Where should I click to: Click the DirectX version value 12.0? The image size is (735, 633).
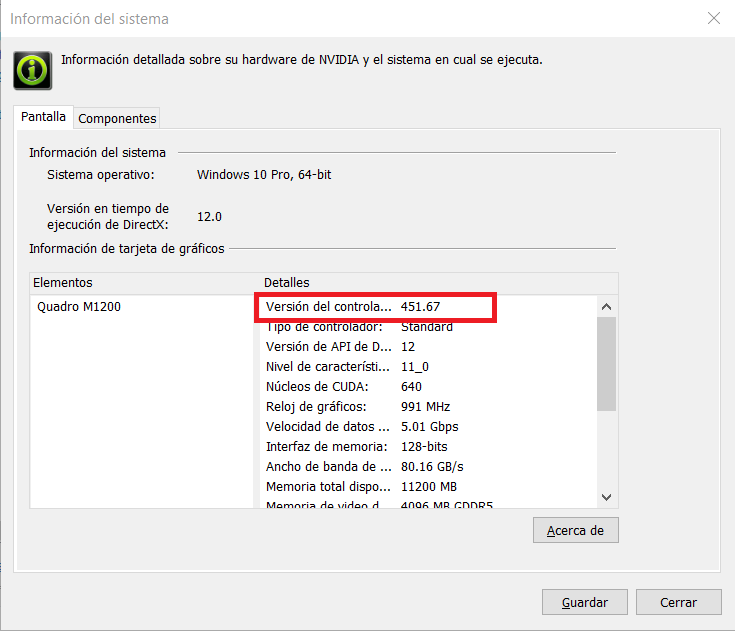[209, 217]
